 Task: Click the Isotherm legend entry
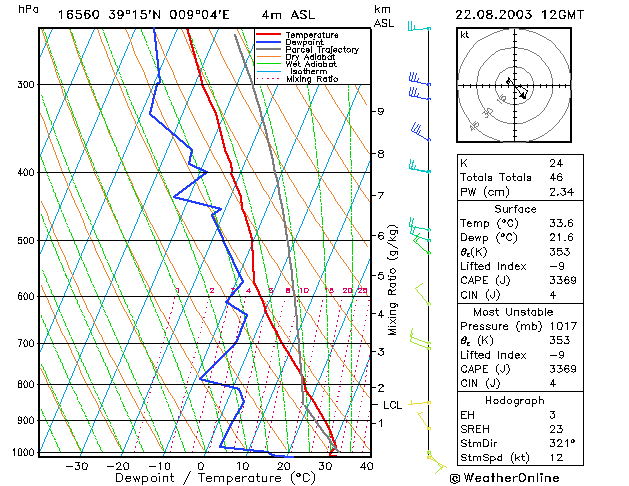point(292,71)
